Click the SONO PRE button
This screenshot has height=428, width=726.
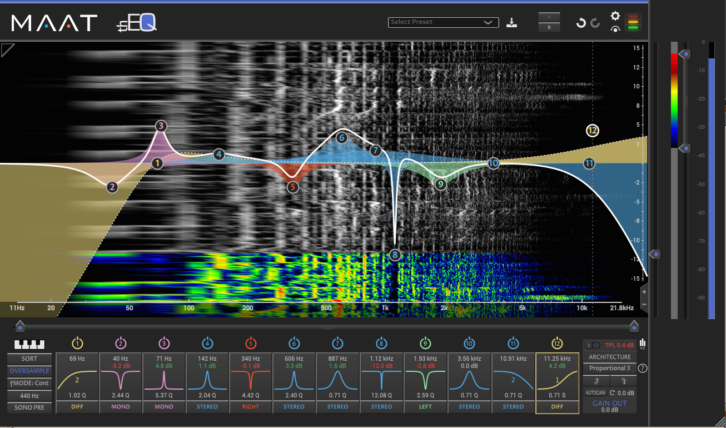(29, 408)
